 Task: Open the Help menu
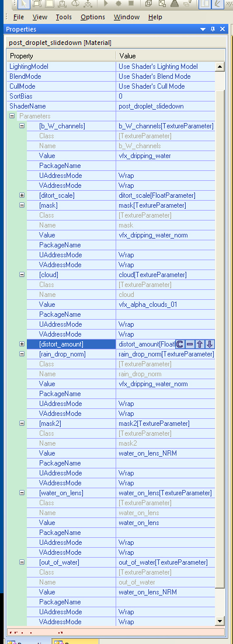click(155, 17)
